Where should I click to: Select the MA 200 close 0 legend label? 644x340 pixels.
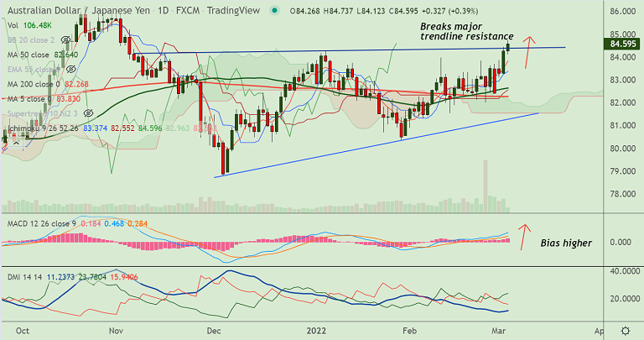(x=34, y=84)
